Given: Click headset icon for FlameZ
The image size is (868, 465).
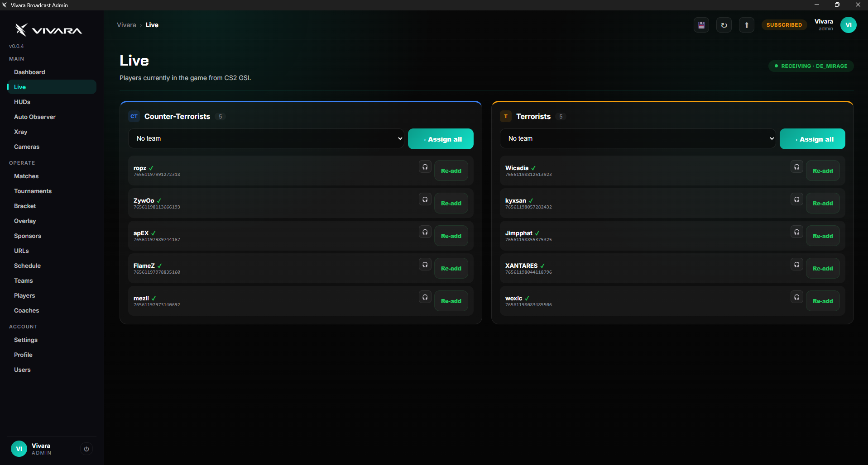Looking at the screenshot, I should click(425, 265).
